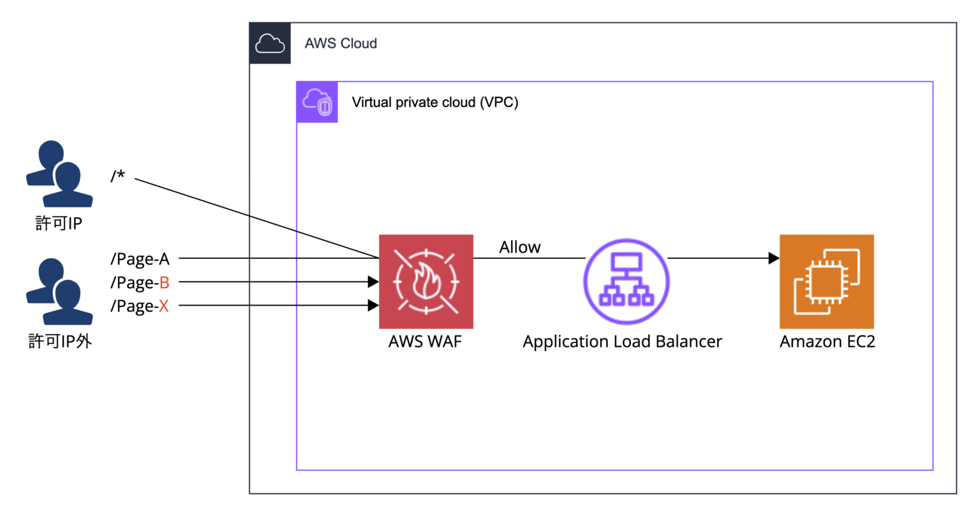This screenshot has width=980, height=526.
Task: Click the Amazon EC2 instance icon
Action: click(x=826, y=281)
